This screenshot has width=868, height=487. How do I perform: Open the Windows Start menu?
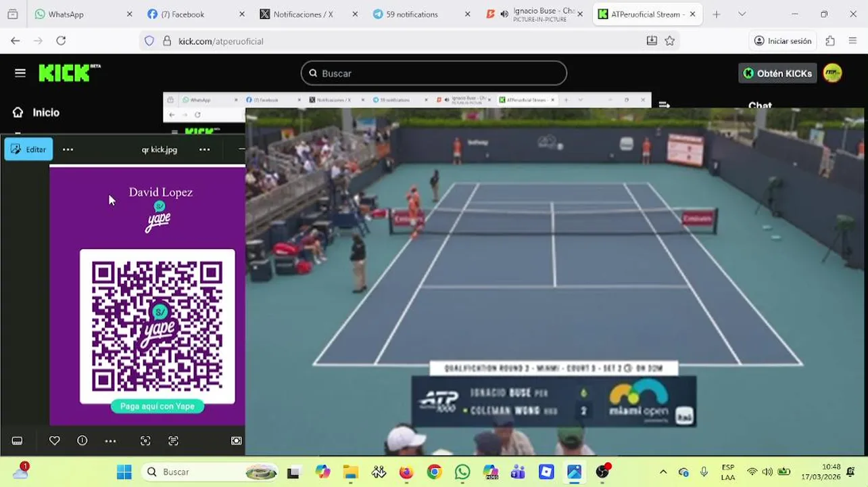coord(124,471)
